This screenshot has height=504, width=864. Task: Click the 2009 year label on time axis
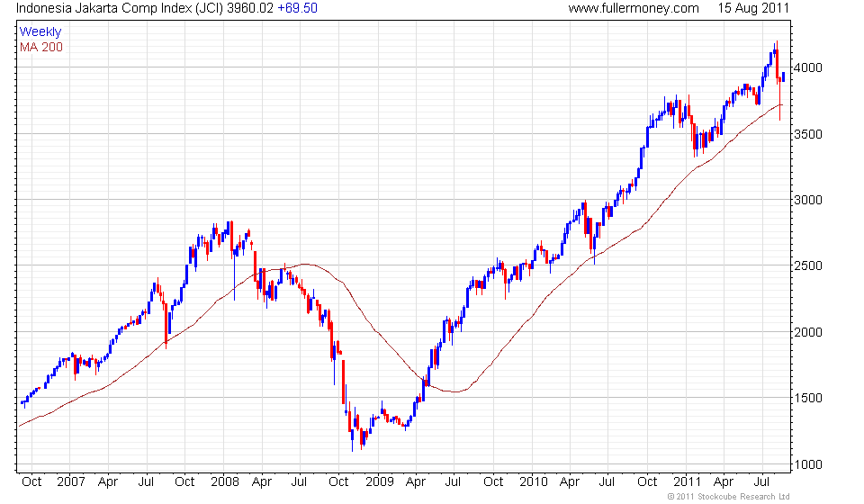[x=380, y=482]
